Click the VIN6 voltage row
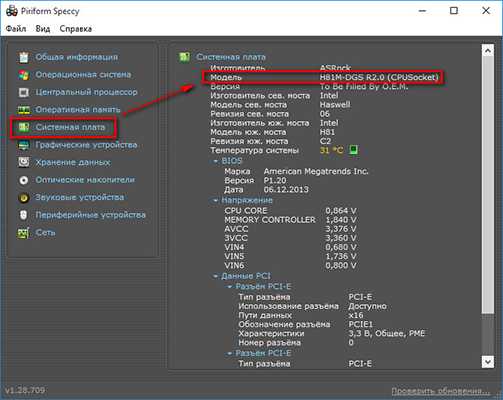The image size is (503, 400). (x=290, y=266)
